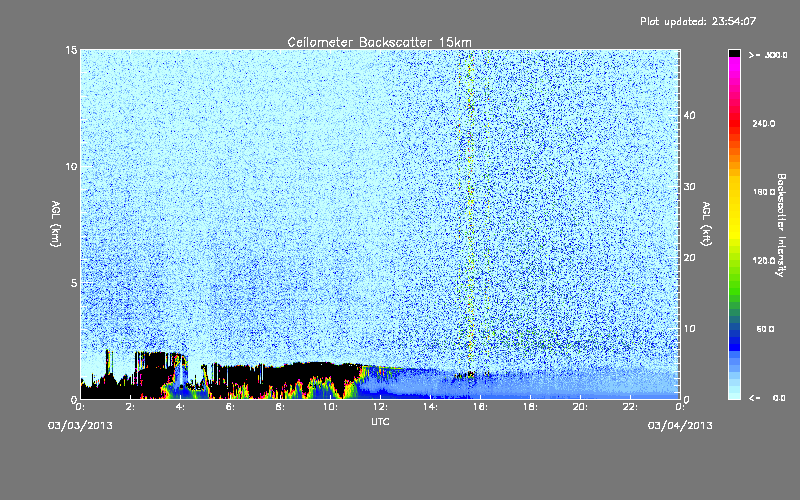Click the "Ceilometer Backscatter 15km" plot title
Image resolution: width=800 pixels, height=500 pixels.
[380, 42]
